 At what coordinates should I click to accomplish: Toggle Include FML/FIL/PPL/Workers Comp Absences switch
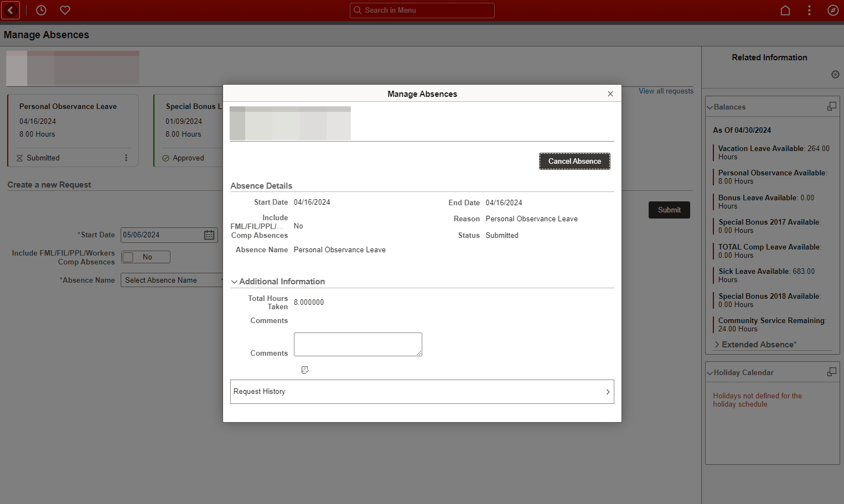pyautogui.click(x=146, y=257)
